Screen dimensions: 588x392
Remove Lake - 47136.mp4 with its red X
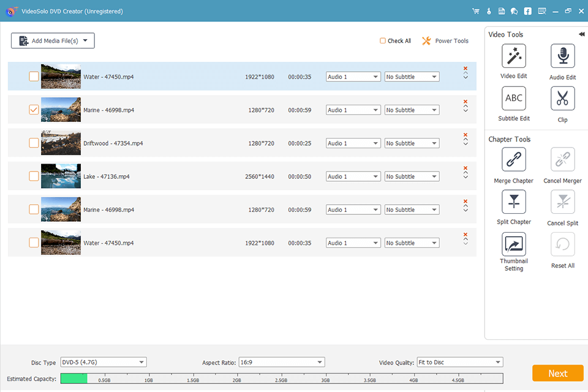[466, 168]
